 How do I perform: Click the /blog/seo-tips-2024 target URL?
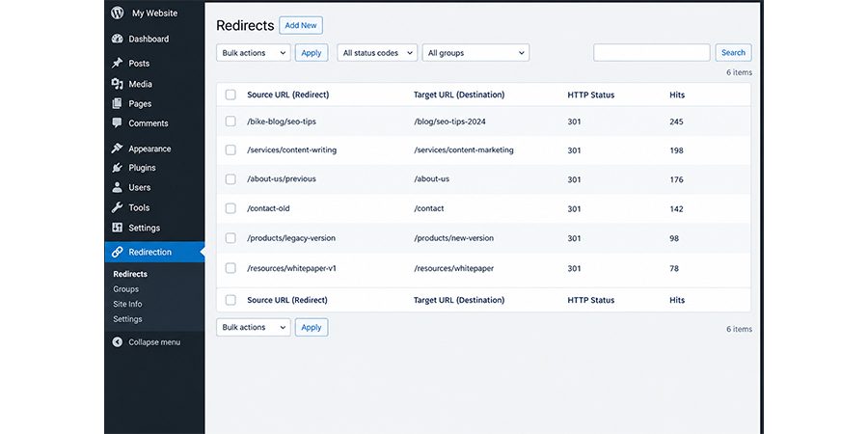pyautogui.click(x=449, y=122)
